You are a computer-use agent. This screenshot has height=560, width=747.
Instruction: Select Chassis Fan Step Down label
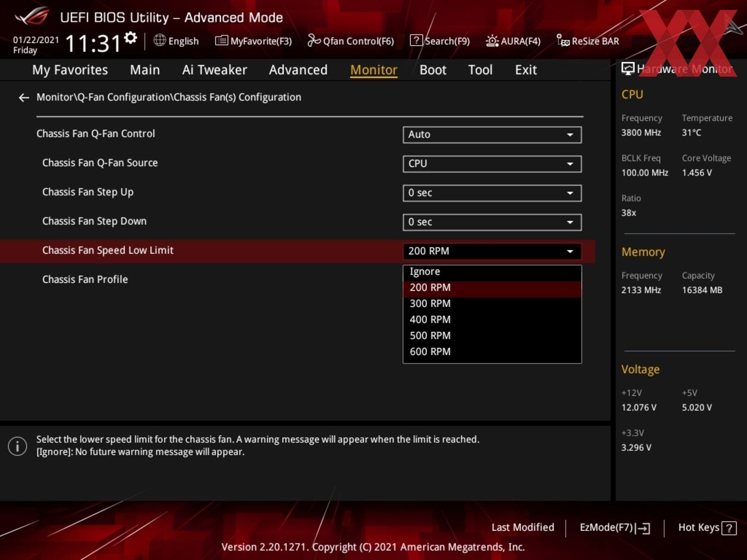pyautogui.click(x=94, y=221)
